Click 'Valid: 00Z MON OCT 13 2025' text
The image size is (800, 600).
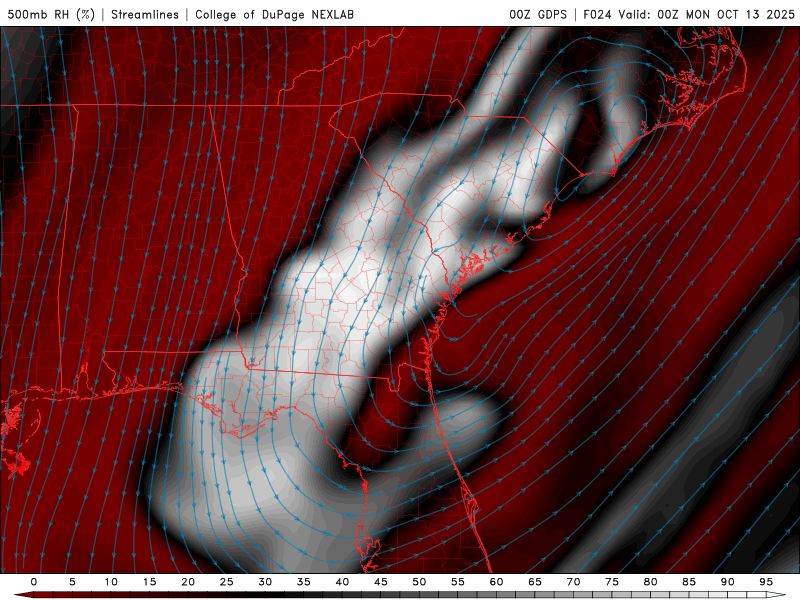tap(707, 14)
